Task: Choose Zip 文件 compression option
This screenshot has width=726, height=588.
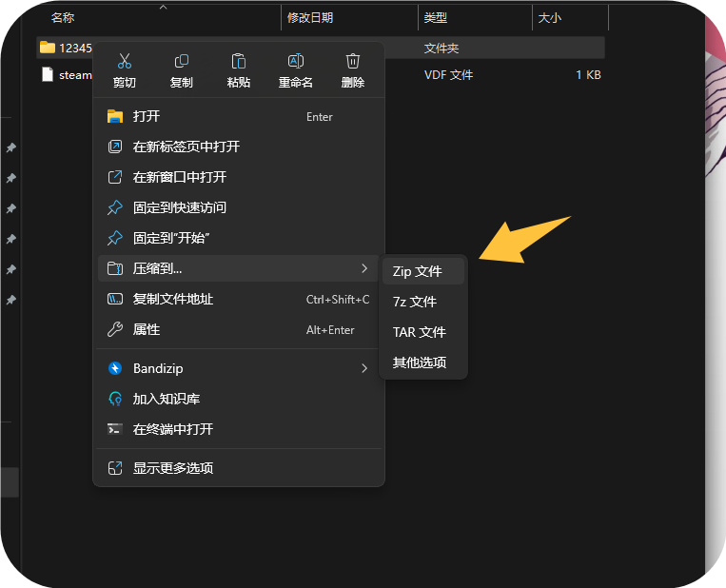Action: (418, 271)
